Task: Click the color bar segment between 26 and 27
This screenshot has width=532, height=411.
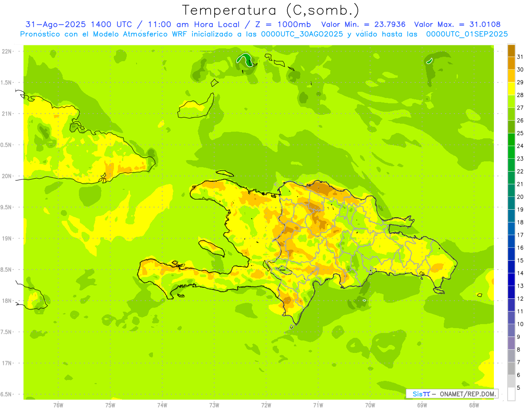Action: pos(511,114)
